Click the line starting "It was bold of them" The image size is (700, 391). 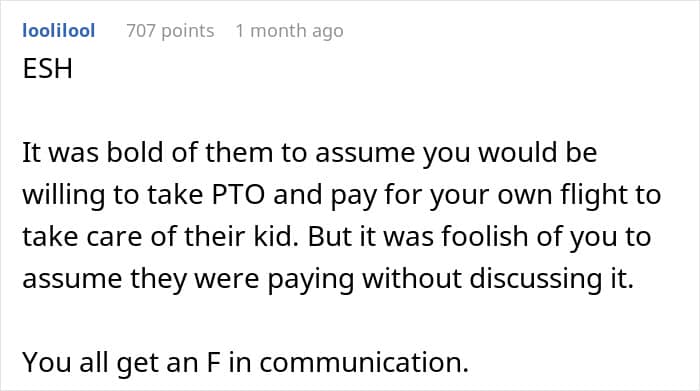tap(309, 153)
